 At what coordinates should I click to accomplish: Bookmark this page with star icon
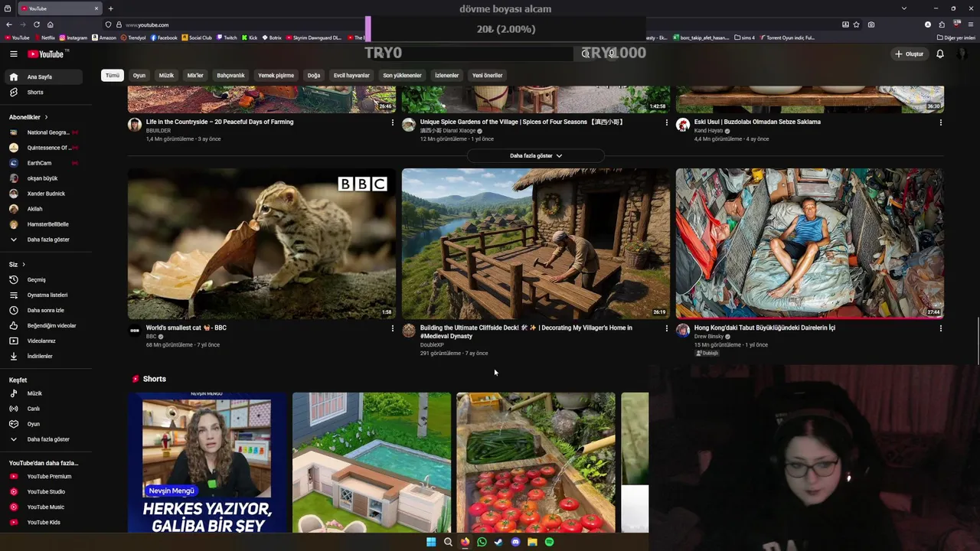(x=857, y=24)
